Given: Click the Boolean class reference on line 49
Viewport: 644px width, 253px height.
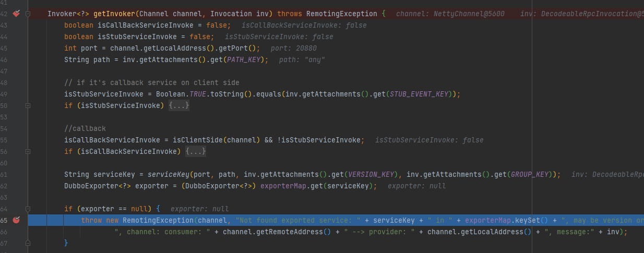Looking at the screenshot, I should pos(171,94).
